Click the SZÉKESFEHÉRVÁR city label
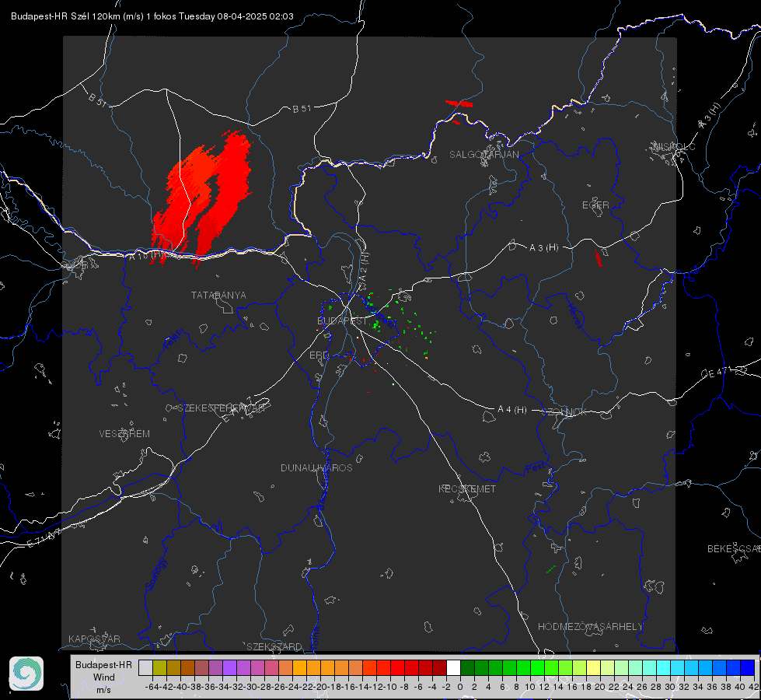Screen dimensions: 761x700 pos(222,408)
